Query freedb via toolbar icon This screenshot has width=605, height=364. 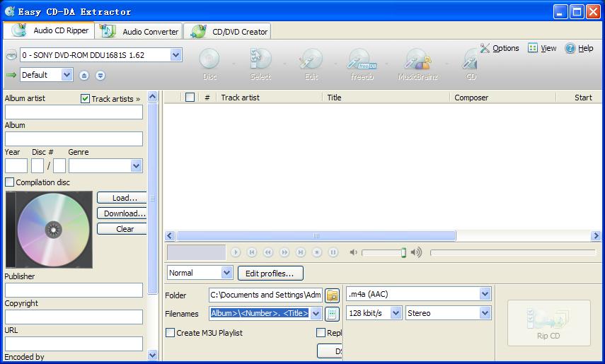tap(362, 59)
